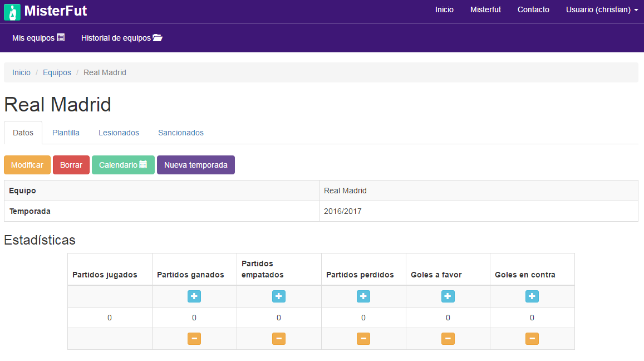Follow the Equipos breadcrumb link
Image resolution: width=644 pixels, height=361 pixels.
[x=57, y=72]
